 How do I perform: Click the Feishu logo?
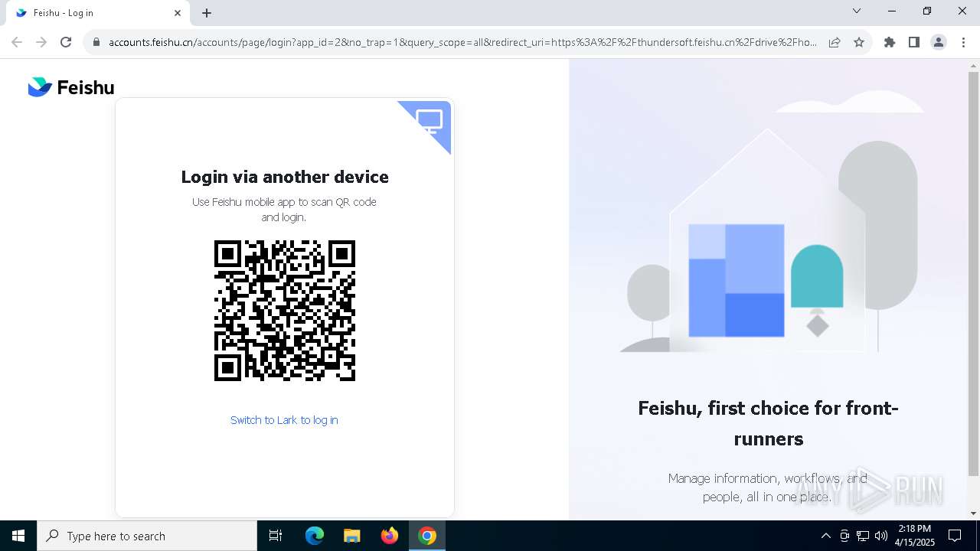(71, 87)
